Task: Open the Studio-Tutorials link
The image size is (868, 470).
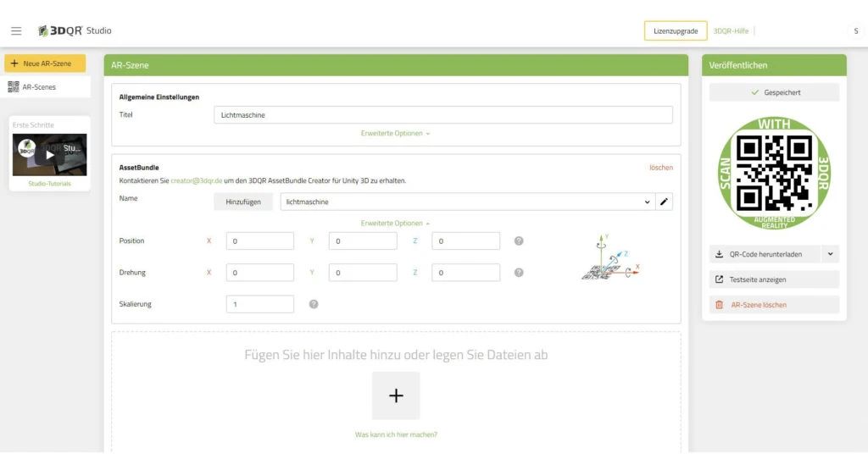Action: [x=50, y=184]
